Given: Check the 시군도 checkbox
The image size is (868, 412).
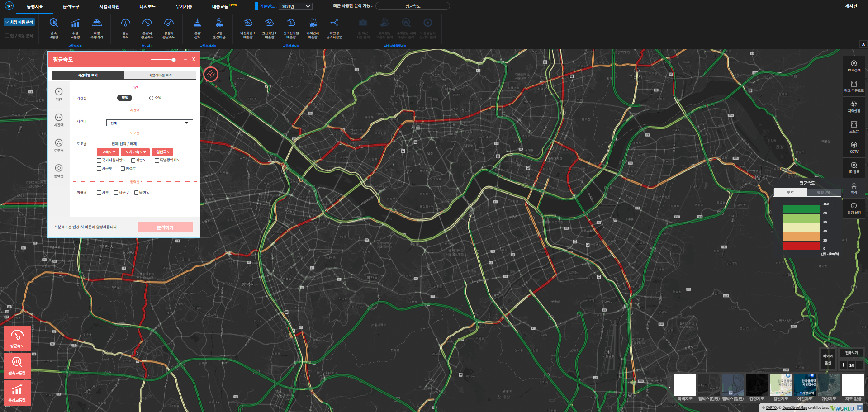Looking at the screenshot, I should (99, 169).
